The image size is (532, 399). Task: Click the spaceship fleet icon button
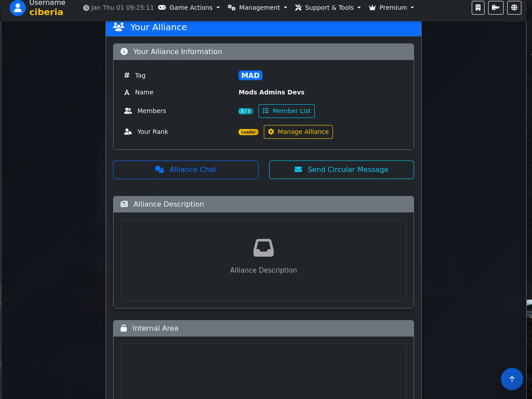point(496,8)
